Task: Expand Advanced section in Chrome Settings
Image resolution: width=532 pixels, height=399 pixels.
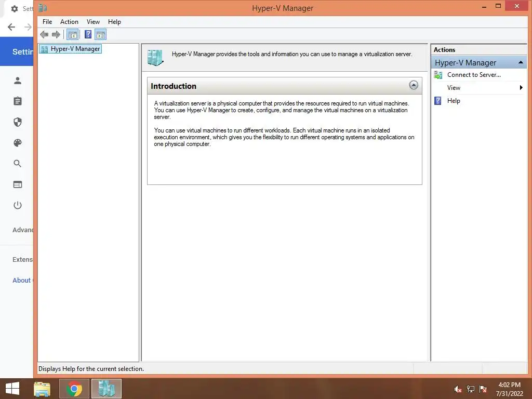Action: 23,230
